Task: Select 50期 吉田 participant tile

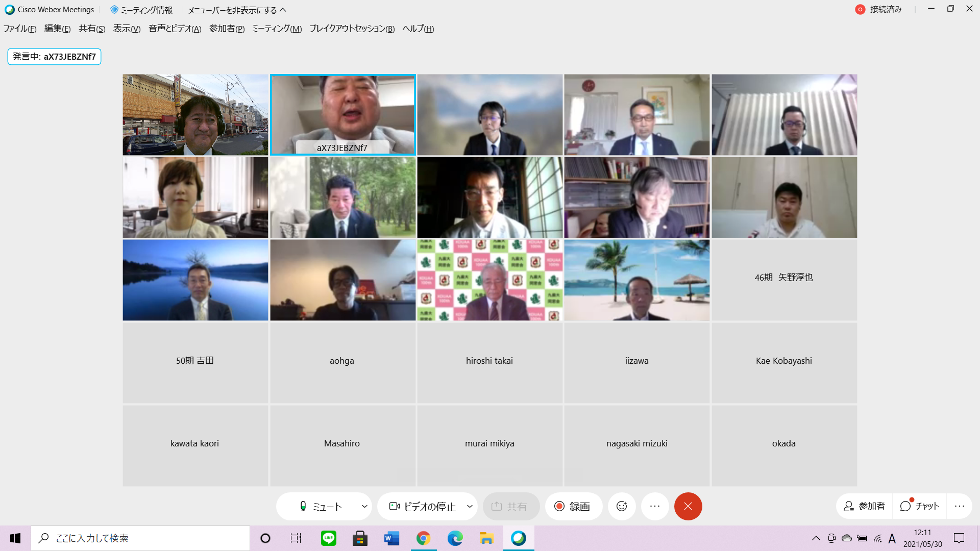Action: coord(195,363)
